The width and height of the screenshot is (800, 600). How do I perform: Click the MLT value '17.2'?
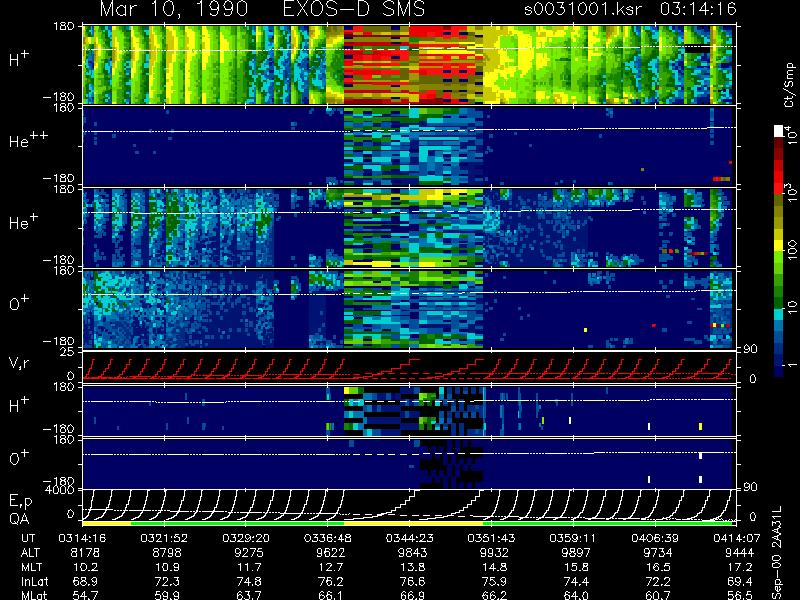[739, 567]
